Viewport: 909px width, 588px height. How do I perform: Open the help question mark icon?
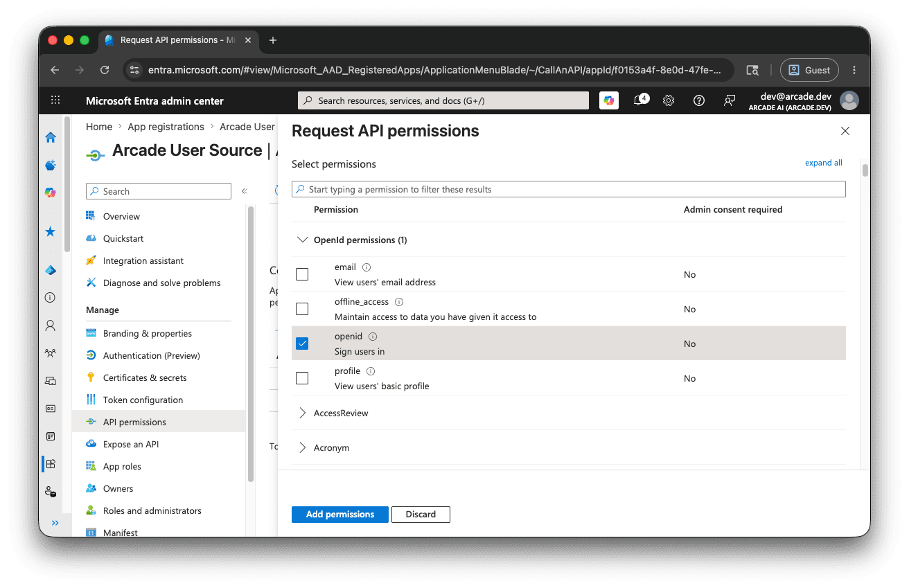699,100
